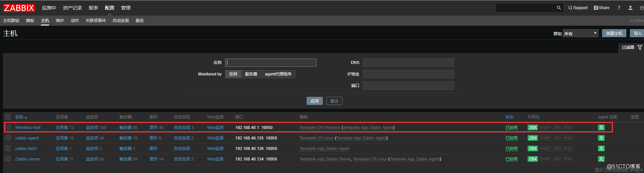The height and width of the screenshot is (173, 644).
Task: Go to the 动作 submenu
Action: 75,21
